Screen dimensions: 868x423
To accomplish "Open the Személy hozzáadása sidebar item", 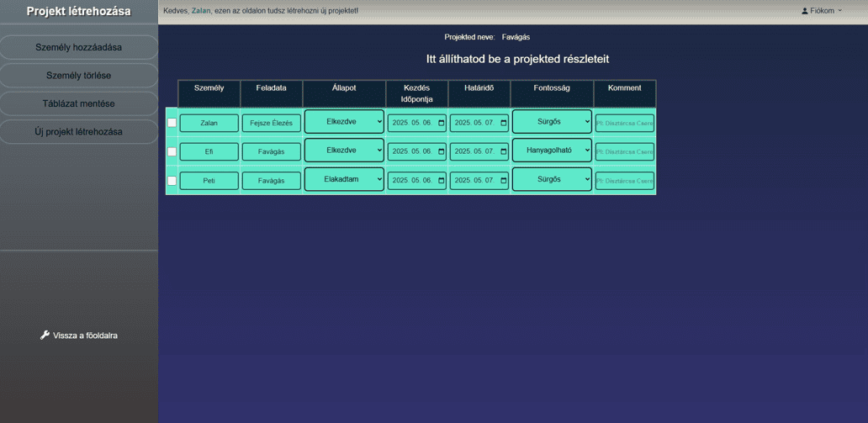I will point(78,48).
